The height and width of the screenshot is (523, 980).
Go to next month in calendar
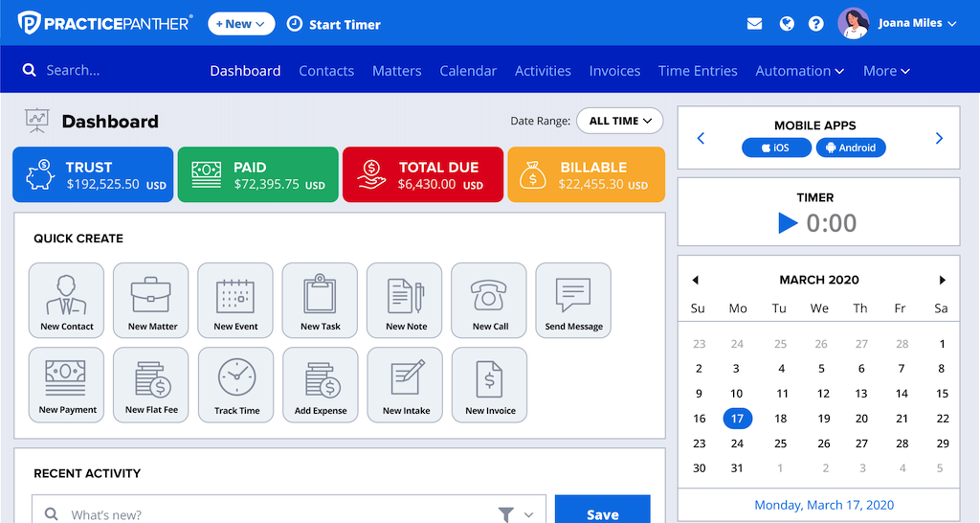(942, 280)
